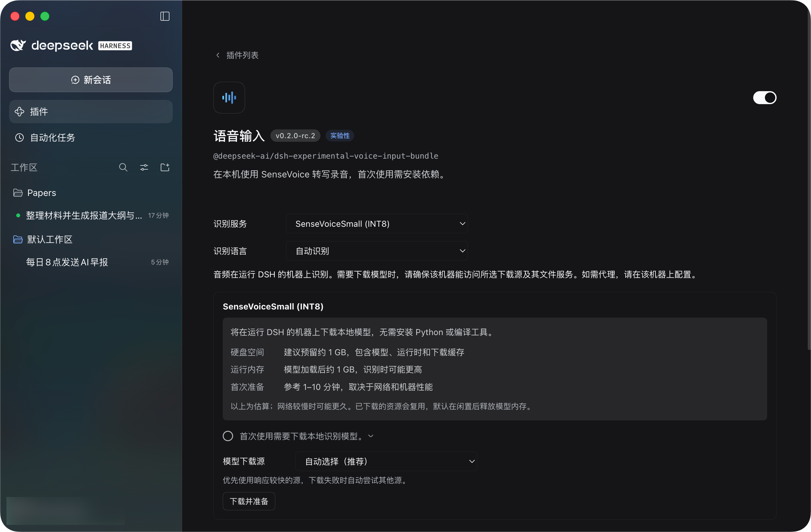Click the 5 分钟 timestamp
This screenshot has height=532, width=811.
point(160,262)
